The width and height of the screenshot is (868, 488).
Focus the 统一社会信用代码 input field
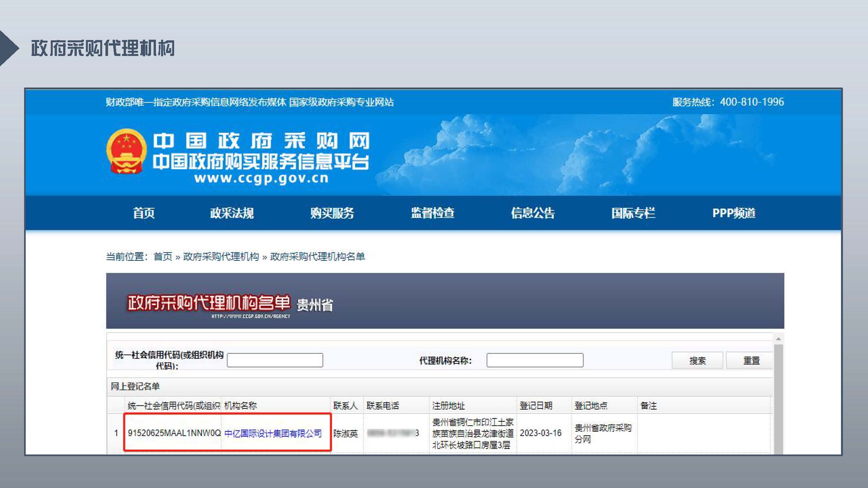click(x=275, y=360)
